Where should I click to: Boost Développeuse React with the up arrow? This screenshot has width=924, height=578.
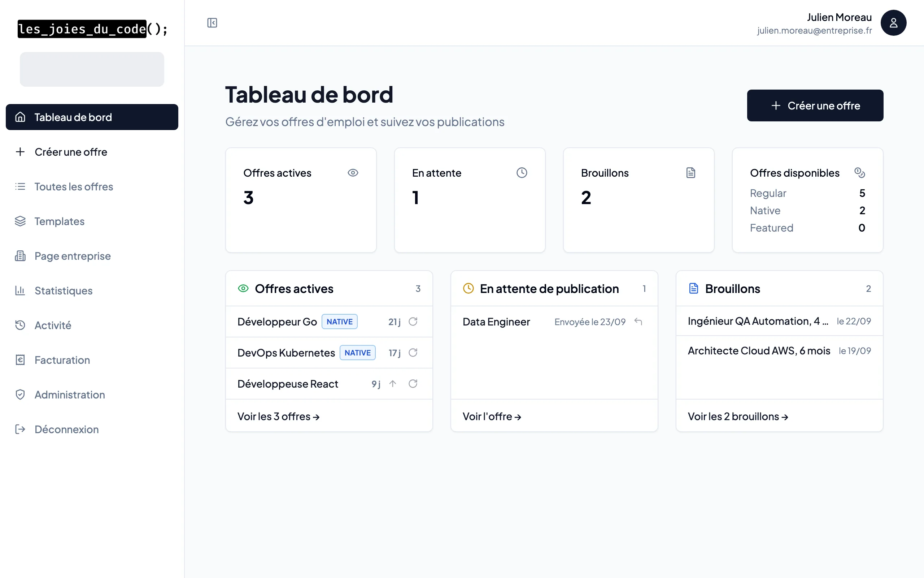click(392, 383)
